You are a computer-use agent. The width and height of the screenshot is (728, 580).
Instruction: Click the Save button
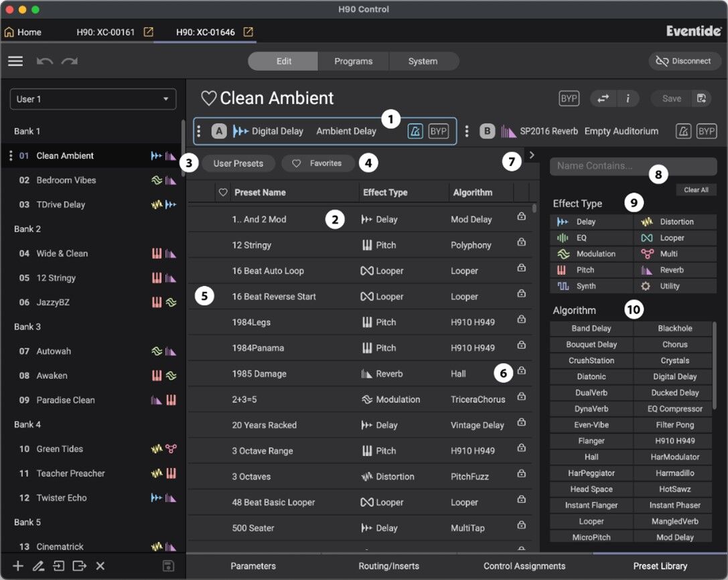pos(671,98)
